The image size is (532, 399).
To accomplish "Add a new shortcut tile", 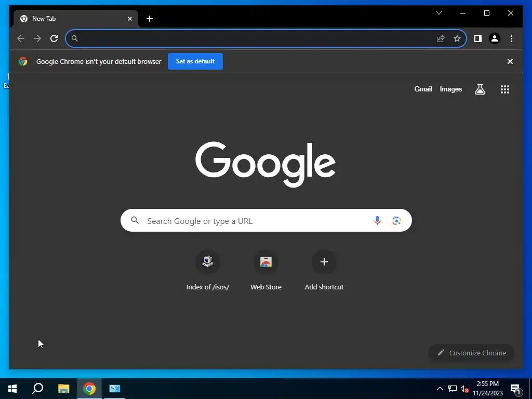I will (324, 271).
